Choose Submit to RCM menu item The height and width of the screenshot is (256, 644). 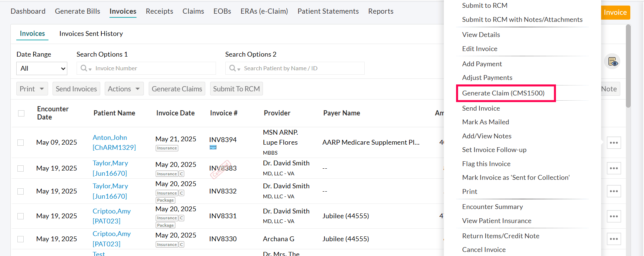[485, 6]
